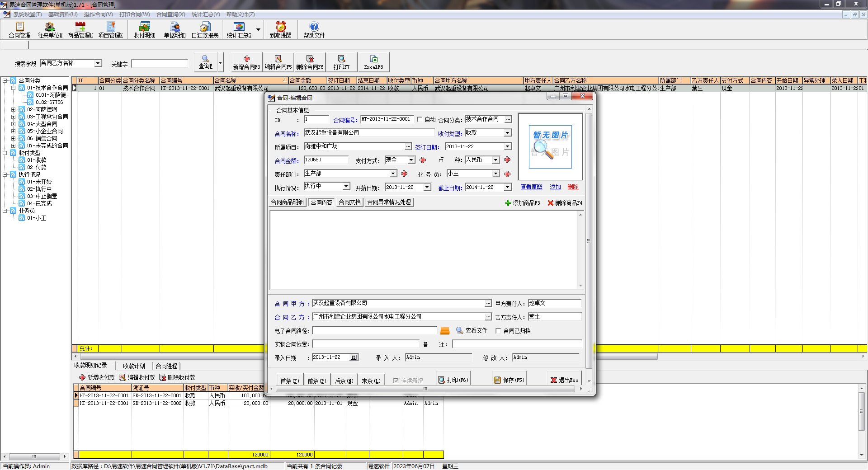Click the 保存 (F5) button

click(509, 380)
